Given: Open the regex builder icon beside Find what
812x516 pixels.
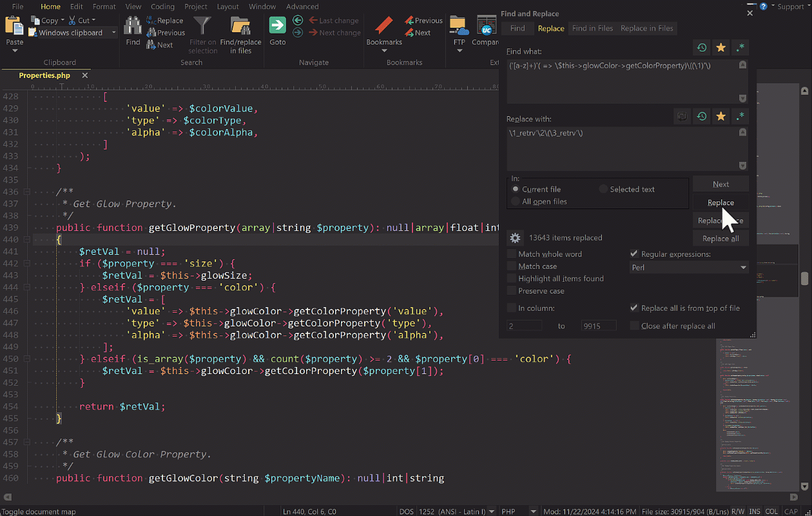Looking at the screenshot, I should 740,48.
